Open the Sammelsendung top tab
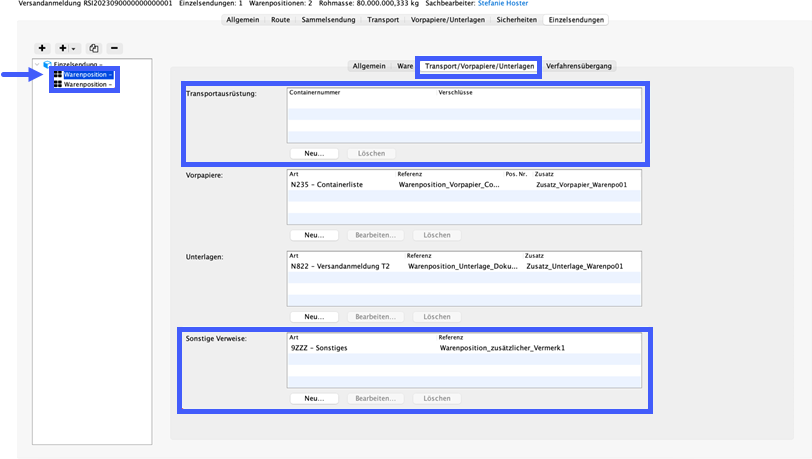Image resolution: width=812 pixels, height=459 pixels. coord(330,19)
